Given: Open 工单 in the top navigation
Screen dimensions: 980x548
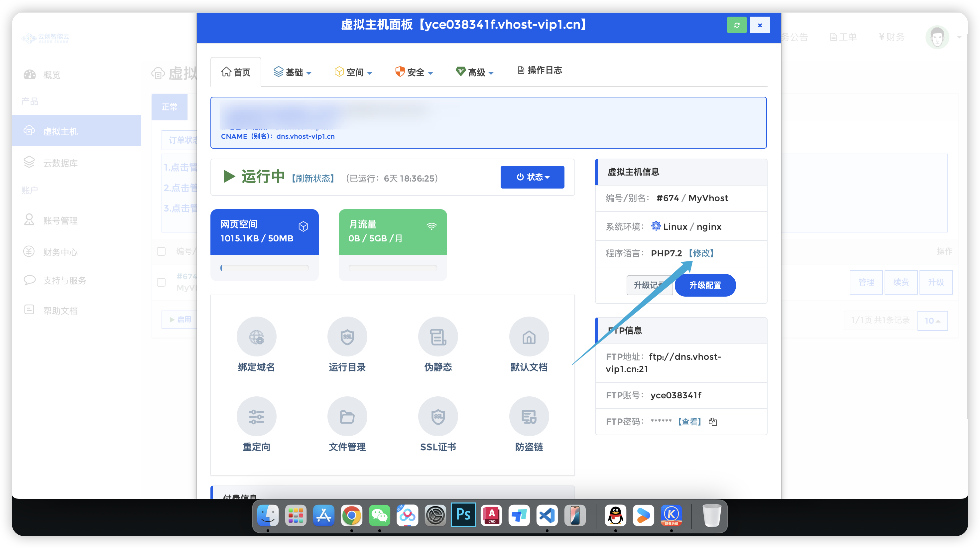Looking at the screenshot, I should tap(843, 37).
